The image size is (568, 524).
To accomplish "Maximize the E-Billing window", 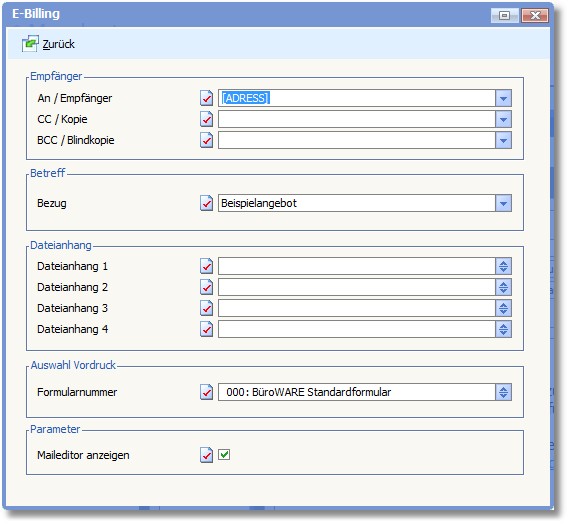I will coord(505,15).
